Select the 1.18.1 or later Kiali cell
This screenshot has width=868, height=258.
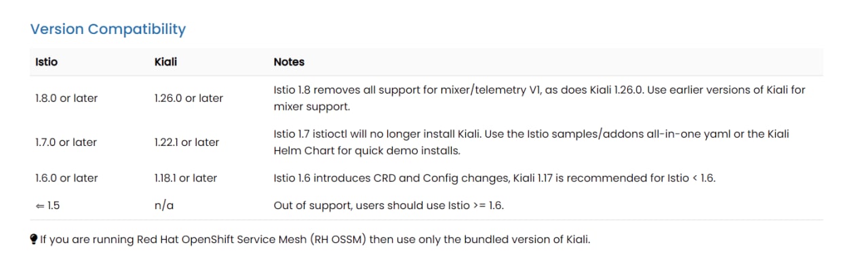(x=186, y=178)
